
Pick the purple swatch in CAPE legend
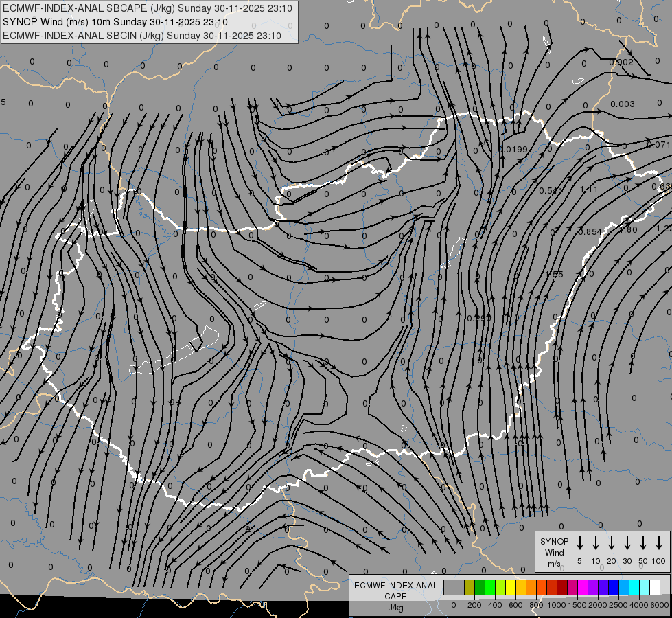point(592,587)
